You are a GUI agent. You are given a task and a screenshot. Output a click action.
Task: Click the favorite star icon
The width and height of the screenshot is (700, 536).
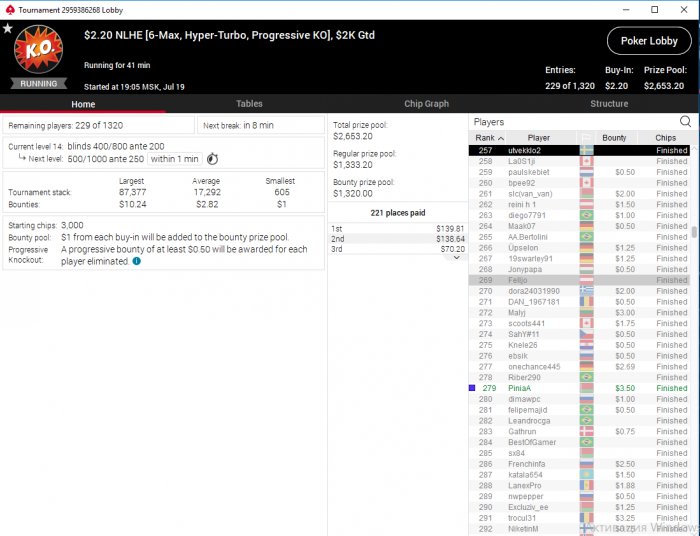8,29
